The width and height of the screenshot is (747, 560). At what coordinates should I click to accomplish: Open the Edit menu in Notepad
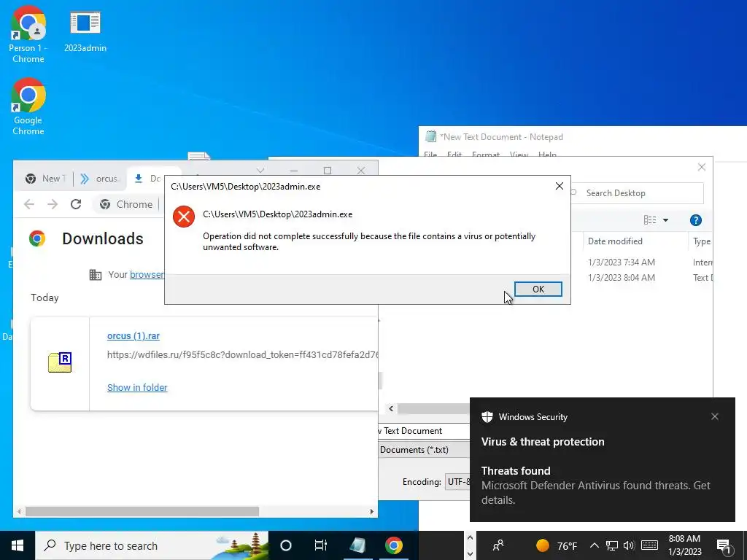pos(454,155)
